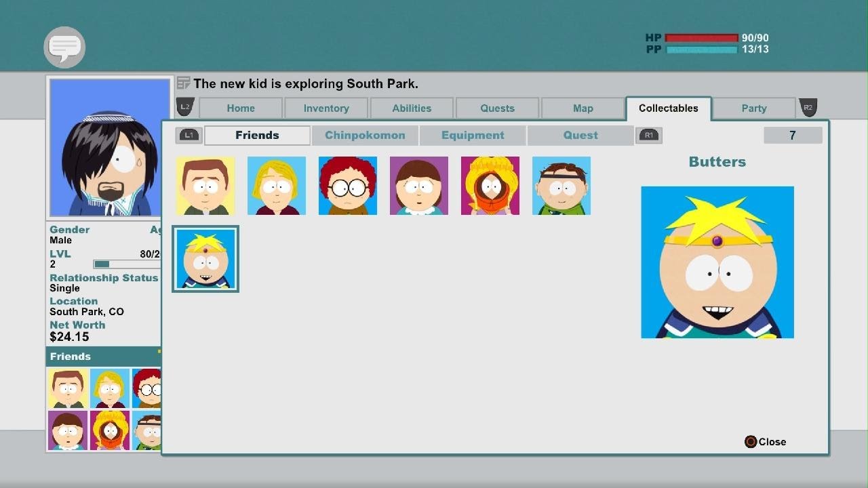Select brown-haired man friend on yellow background

(205, 186)
